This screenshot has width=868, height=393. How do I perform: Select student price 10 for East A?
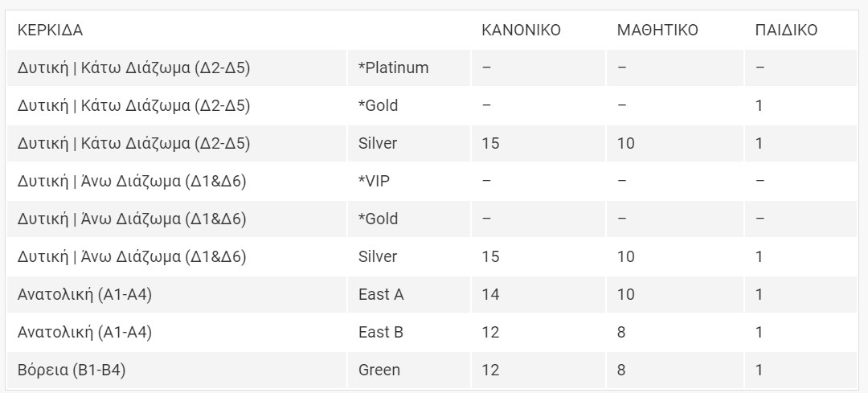point(625,294)
